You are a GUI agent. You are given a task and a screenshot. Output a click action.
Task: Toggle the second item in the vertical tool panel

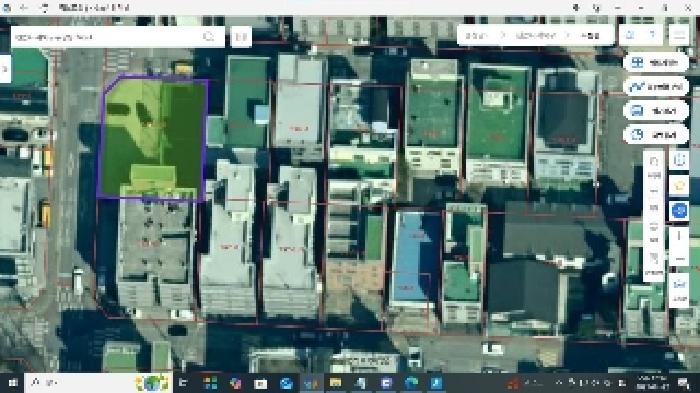click(x=654, y=199)
